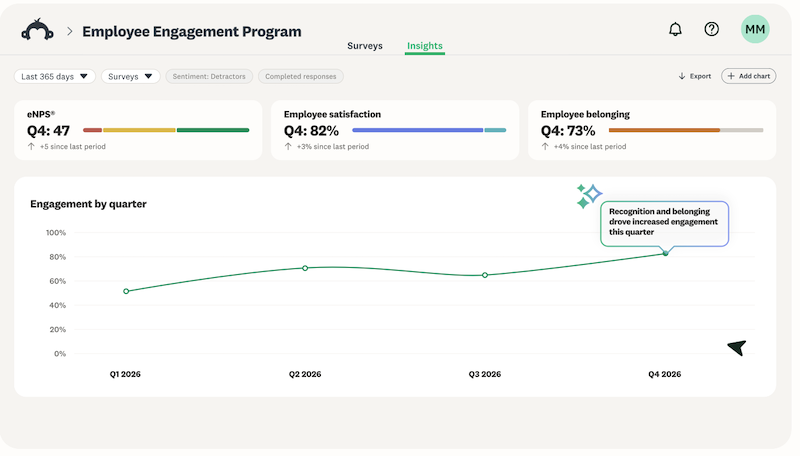The width and height of the screenshot is (800, 456).
Task: Expand the Surveys filter dropdown
Action: point(131,77)
